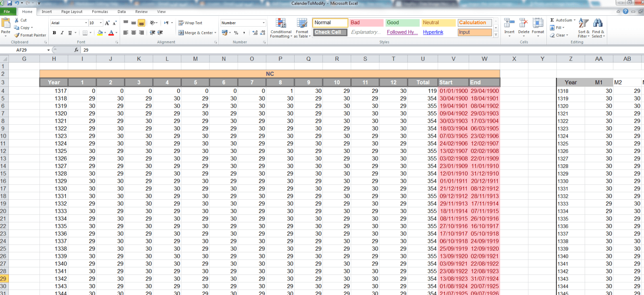The height and width of the screenshot is (295, 644).
Task: Open the font size dropdown showing 10
Action: pyautogui.click(x=101, y=23)
